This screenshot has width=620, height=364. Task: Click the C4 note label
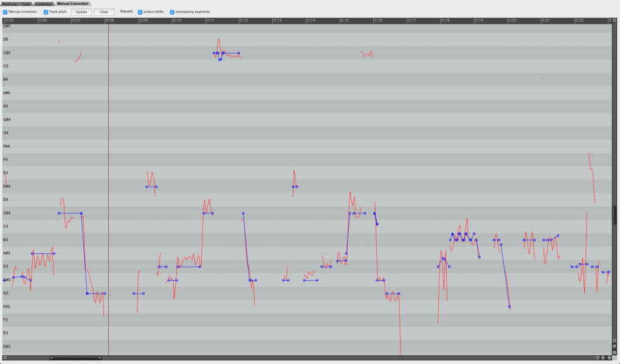click(5, 227)
